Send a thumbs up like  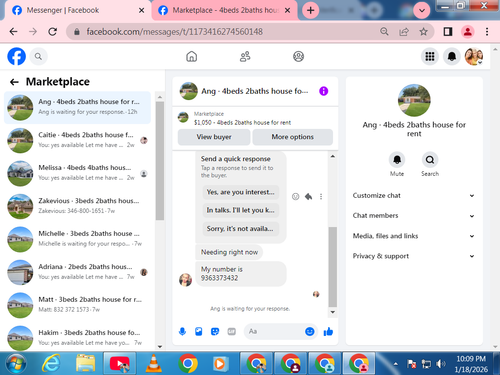pyautogui.click(x=328, y=331)
